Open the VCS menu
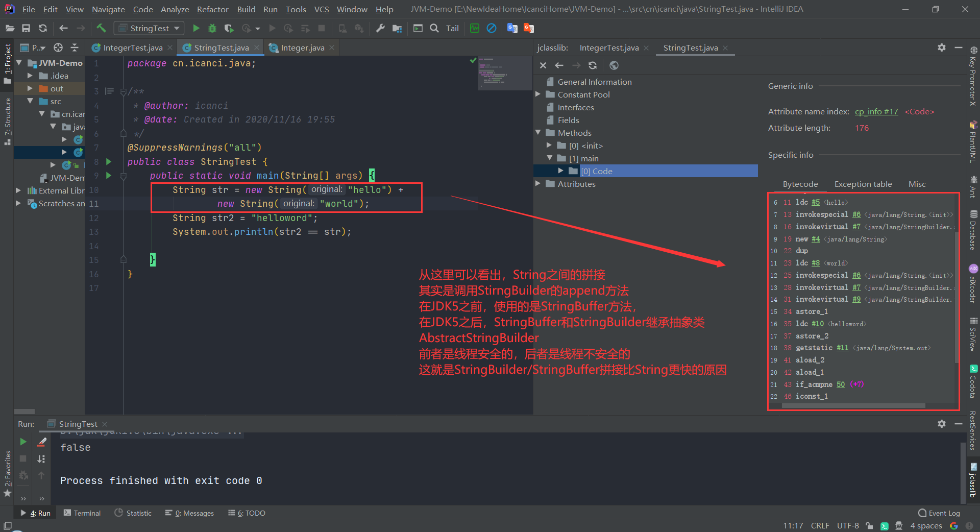980x532 pixels. tap(322, 9)
